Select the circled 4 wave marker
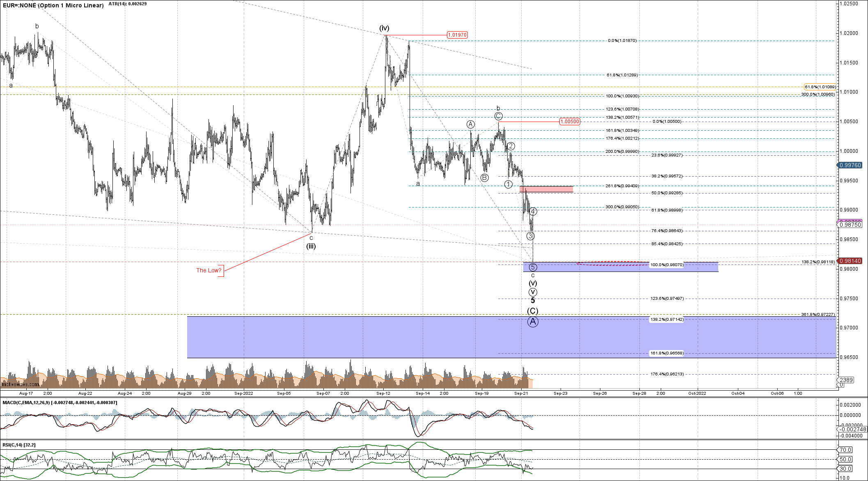 click(533, 212)
